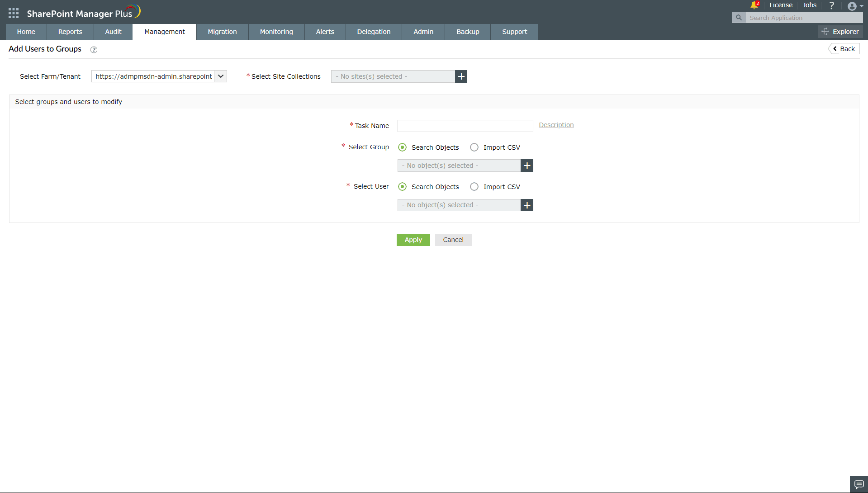Focus the Task Name input field

tap(465, 126)
